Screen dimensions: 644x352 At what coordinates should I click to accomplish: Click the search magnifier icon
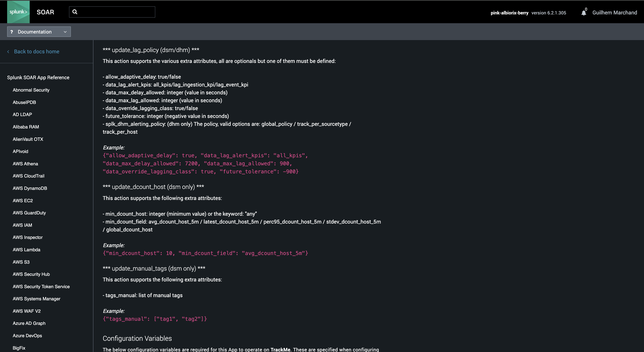pos(75,12)
